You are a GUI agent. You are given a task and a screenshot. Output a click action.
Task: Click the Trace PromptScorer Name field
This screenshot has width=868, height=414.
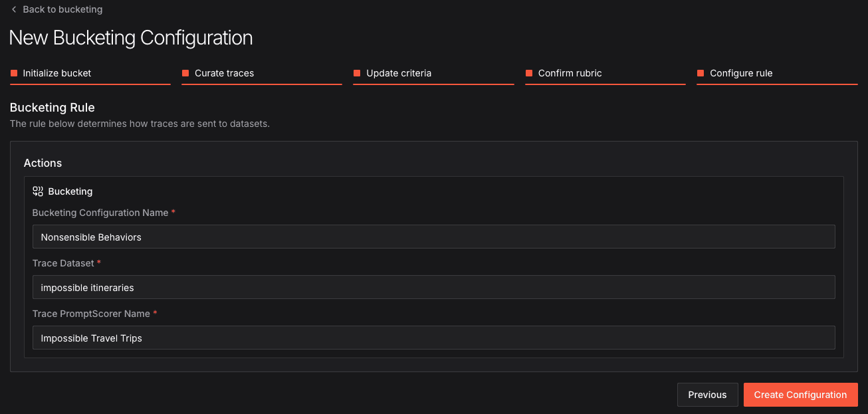(433, 338)
